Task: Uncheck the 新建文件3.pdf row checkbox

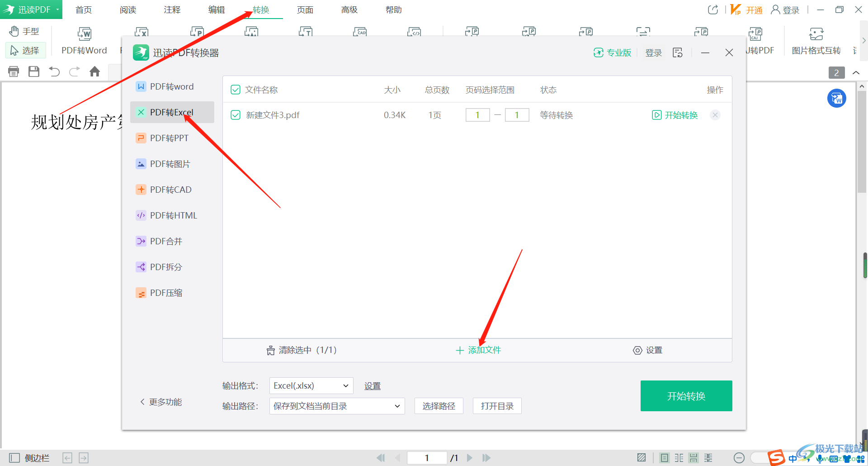Action: 236,115
